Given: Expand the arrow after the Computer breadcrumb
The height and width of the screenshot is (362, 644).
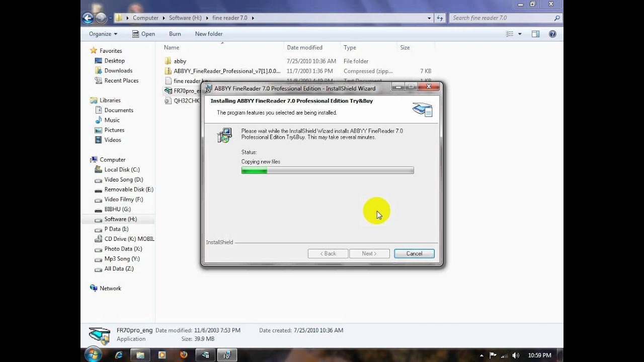Looking at the screenshot, I should [164, 18].
